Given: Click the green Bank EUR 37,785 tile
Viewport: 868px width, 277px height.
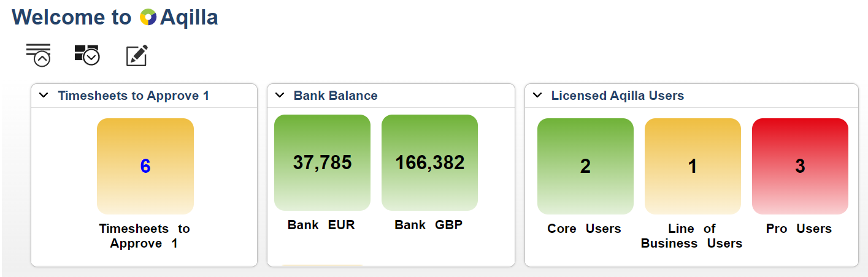Looking at the screenshot, I should (x=322, y=162).
